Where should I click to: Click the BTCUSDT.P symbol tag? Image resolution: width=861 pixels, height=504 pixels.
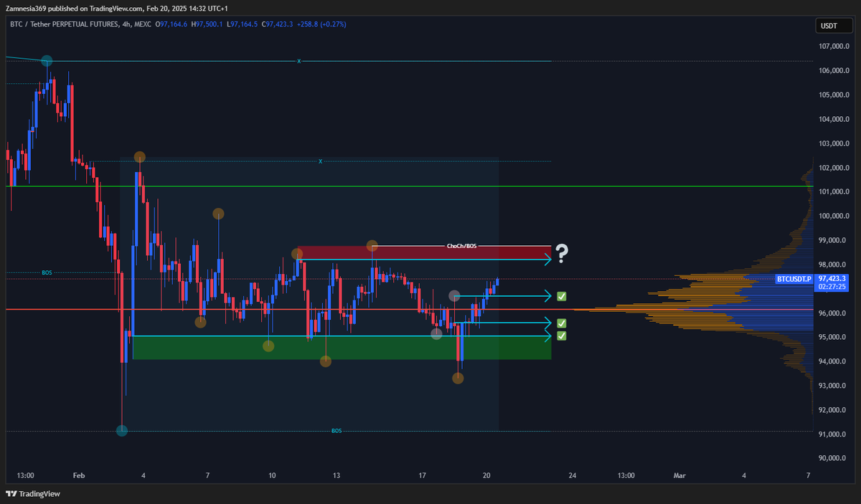tap(794, 279)
